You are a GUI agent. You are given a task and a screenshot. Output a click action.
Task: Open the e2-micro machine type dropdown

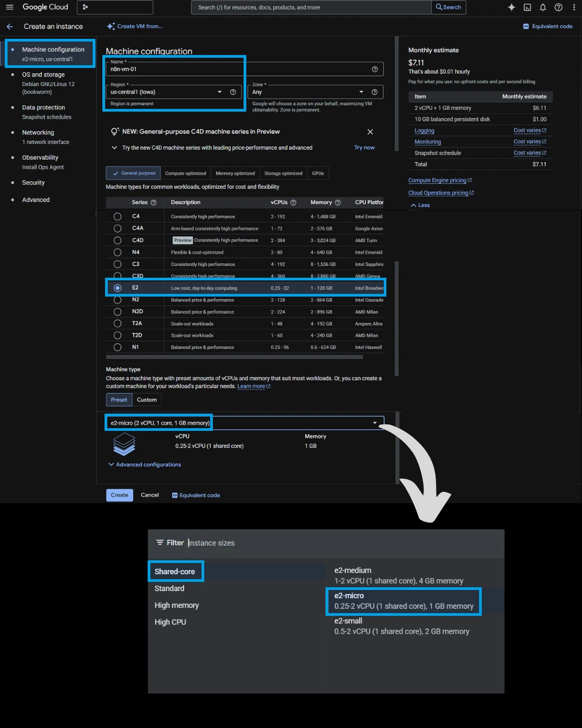point(245,423)
